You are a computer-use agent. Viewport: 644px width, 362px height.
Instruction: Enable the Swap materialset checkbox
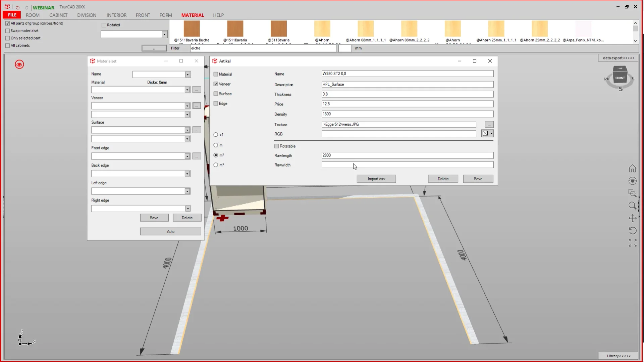point(7,31)
